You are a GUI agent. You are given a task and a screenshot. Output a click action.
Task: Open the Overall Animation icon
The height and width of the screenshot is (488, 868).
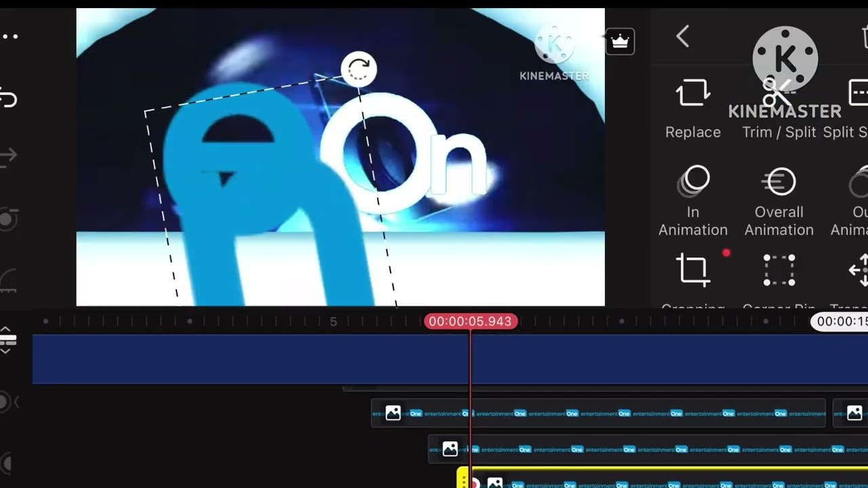[x=779, y=181]
